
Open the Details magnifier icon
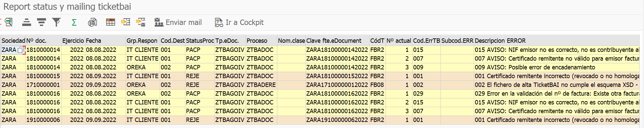pyautogui.click(x=9, y=22)
